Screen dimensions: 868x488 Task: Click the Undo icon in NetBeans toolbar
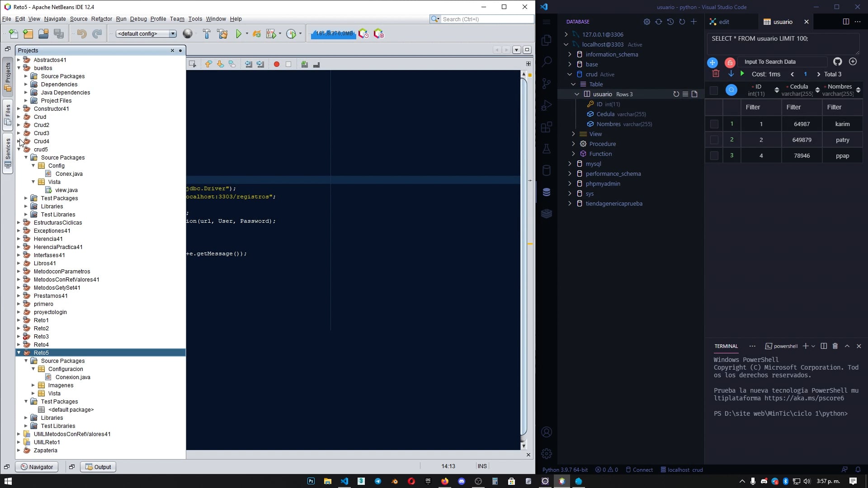pos(81,33)
